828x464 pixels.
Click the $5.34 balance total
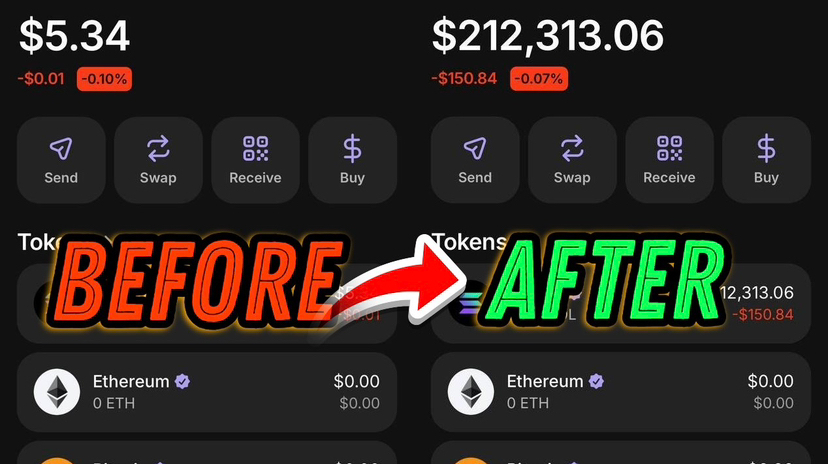tap(74, 36)
